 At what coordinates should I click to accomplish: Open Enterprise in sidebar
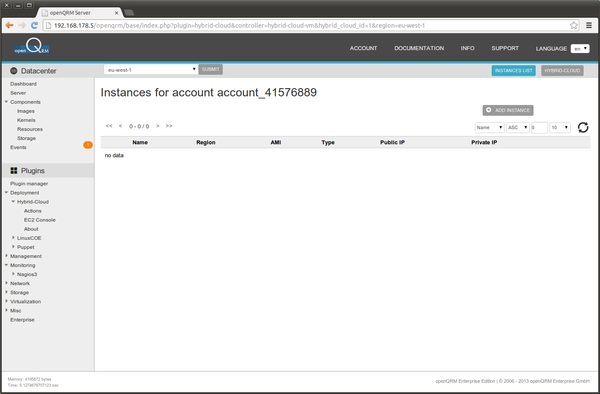click(x=22, y=320)
